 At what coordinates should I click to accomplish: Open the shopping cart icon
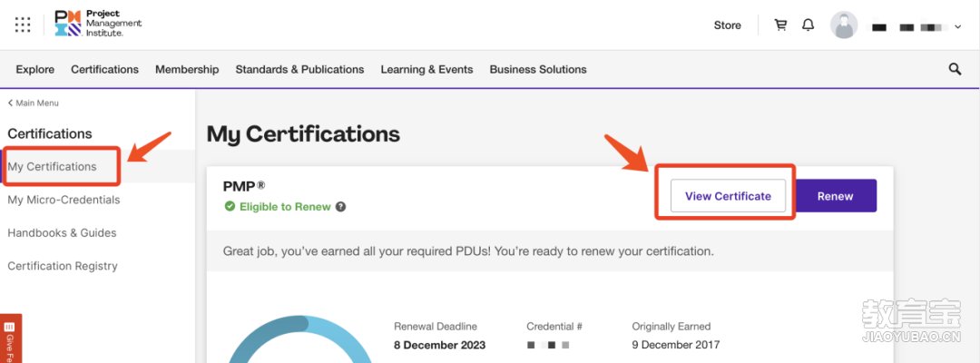pos(780,25)
